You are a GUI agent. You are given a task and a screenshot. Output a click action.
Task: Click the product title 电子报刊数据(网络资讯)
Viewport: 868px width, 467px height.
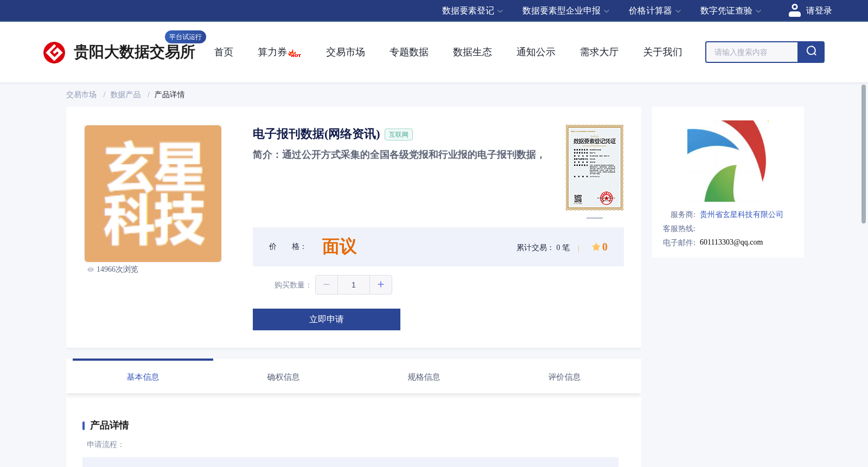(x=316, y=134)
